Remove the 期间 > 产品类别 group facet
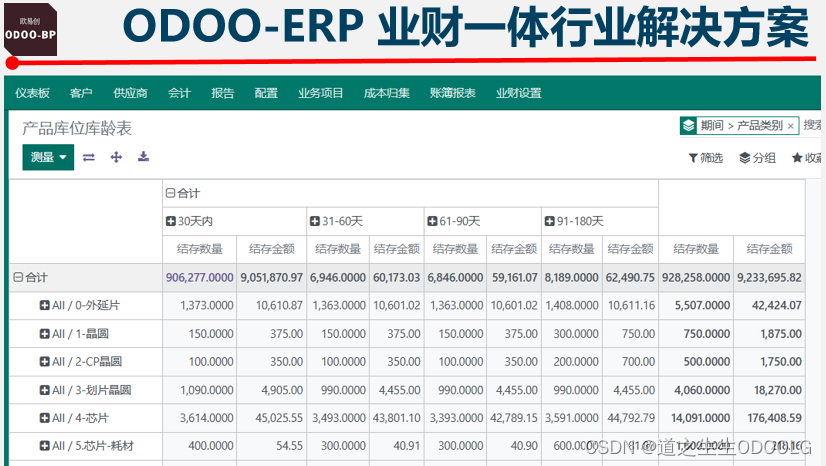 [790, 126]
